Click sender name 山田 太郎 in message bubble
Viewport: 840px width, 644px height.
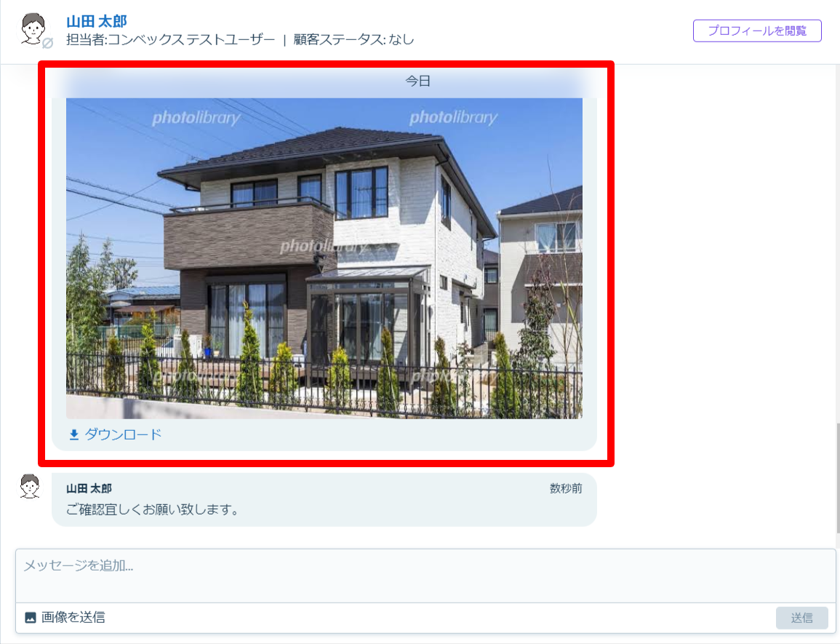(x=89, y=488)
